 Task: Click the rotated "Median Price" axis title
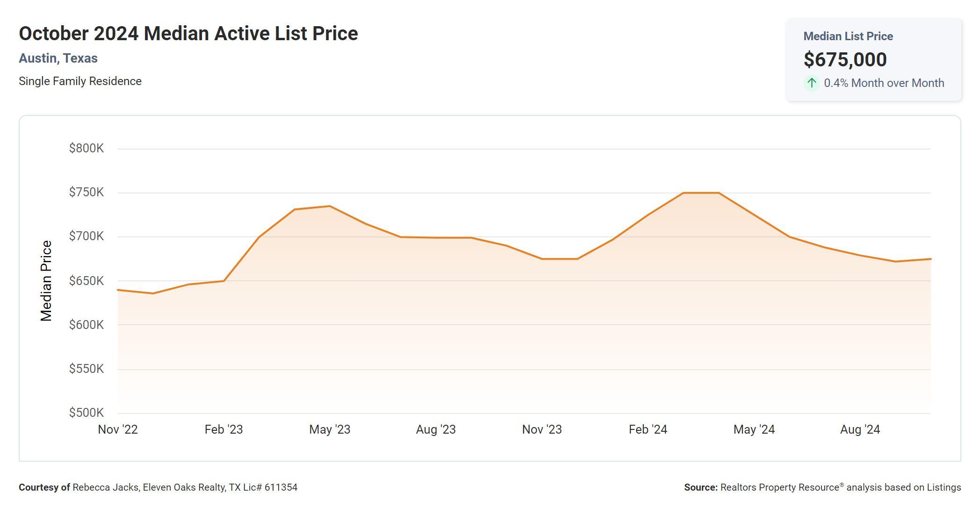tap(46, 281)
